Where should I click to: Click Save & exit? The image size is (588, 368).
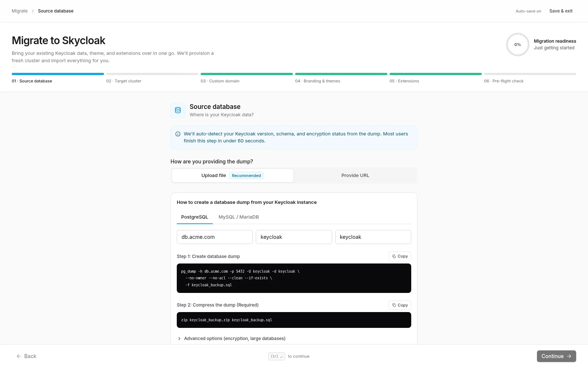click(561, 11)
